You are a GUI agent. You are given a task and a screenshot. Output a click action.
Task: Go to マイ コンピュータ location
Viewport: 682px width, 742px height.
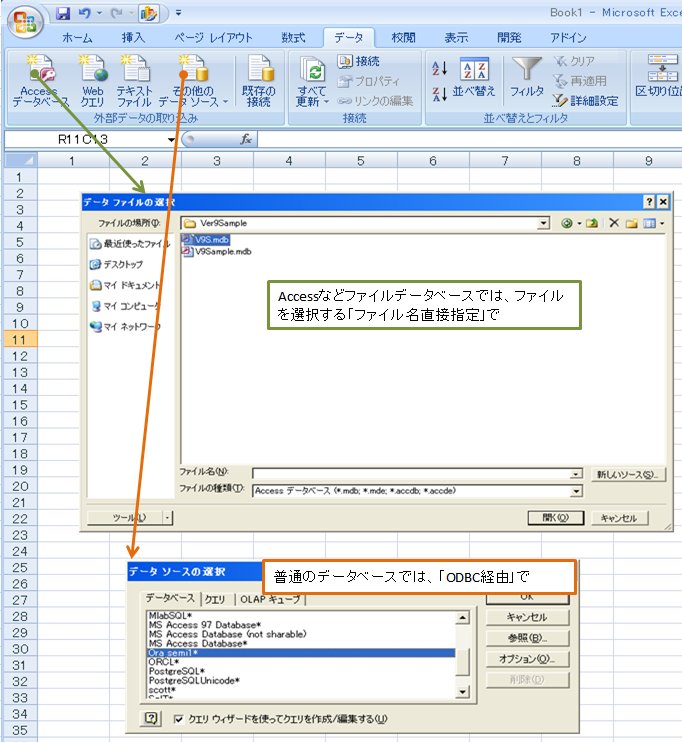tap(124, 306)
